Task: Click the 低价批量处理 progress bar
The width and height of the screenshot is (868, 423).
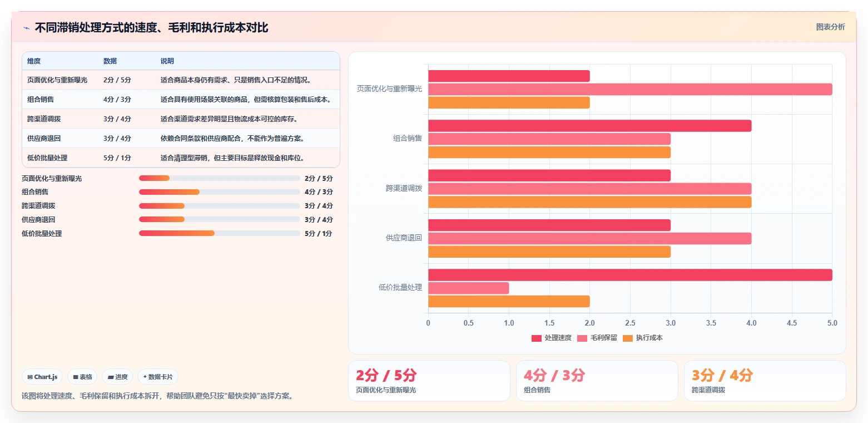Action: (x=220, y=233)
